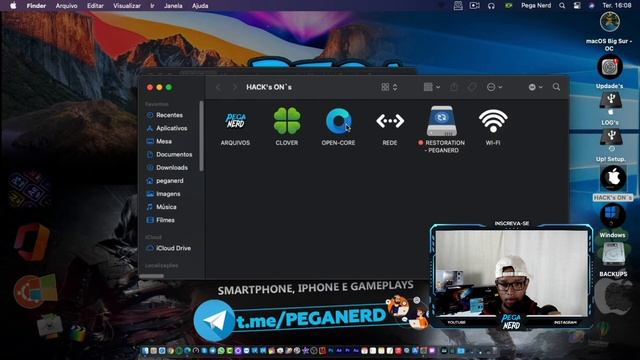
Task: Click the headphones icon in menu bar
Action: (491, 6)
